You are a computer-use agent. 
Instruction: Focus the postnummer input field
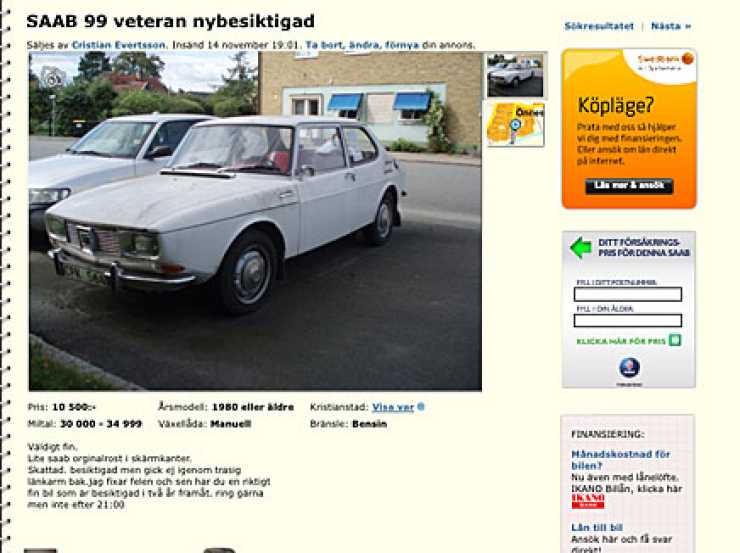point(628,294)
